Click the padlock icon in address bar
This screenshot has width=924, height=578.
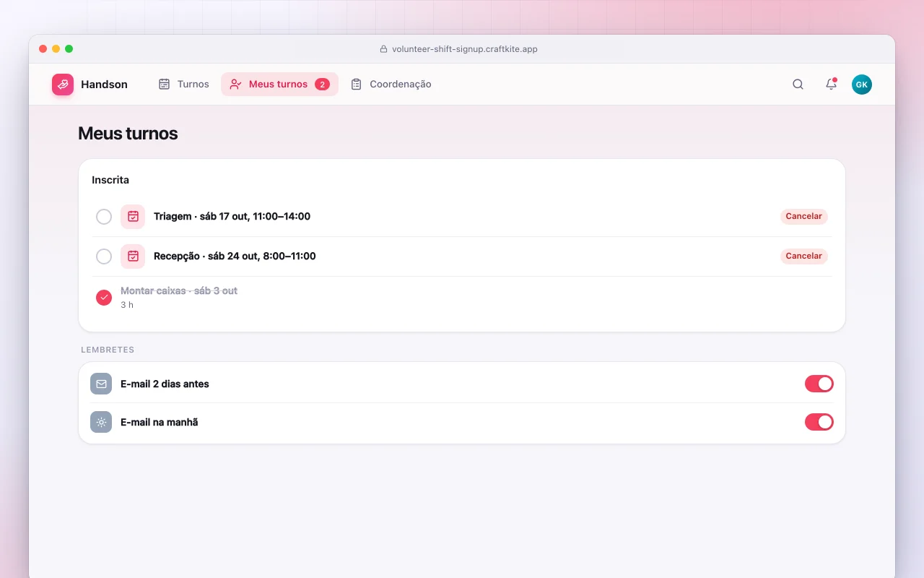tap(383, 49)
